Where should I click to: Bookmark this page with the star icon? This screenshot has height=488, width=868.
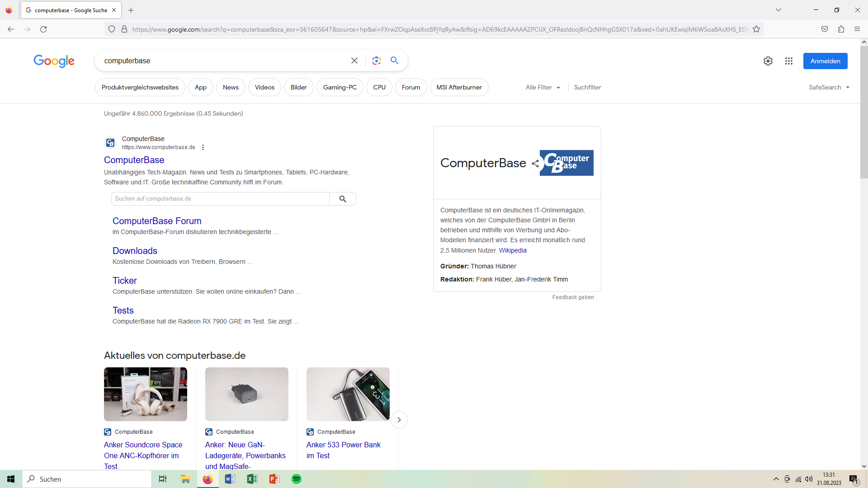click(x=756, y=29)
